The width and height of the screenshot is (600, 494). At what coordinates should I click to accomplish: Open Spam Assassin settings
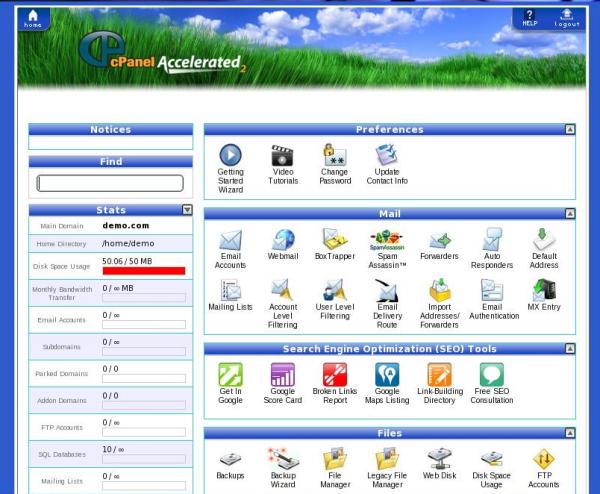click(x=387, y=249)
